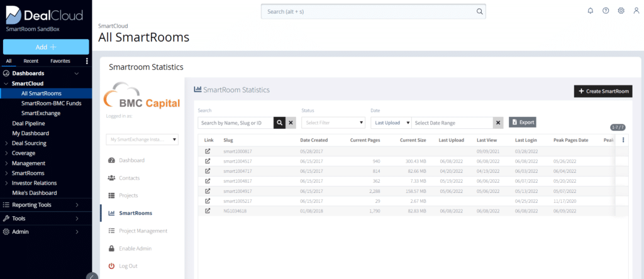
Task: Open the settings gear icon in header
Action: click(x=621, y=11)
